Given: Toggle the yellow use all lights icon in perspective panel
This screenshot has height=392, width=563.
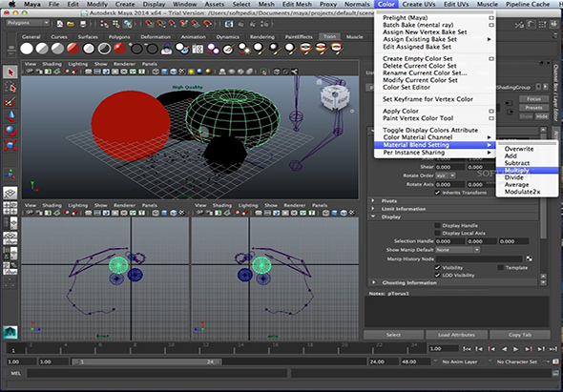Looking at the screenshot, I should click(x=192, y=72).
